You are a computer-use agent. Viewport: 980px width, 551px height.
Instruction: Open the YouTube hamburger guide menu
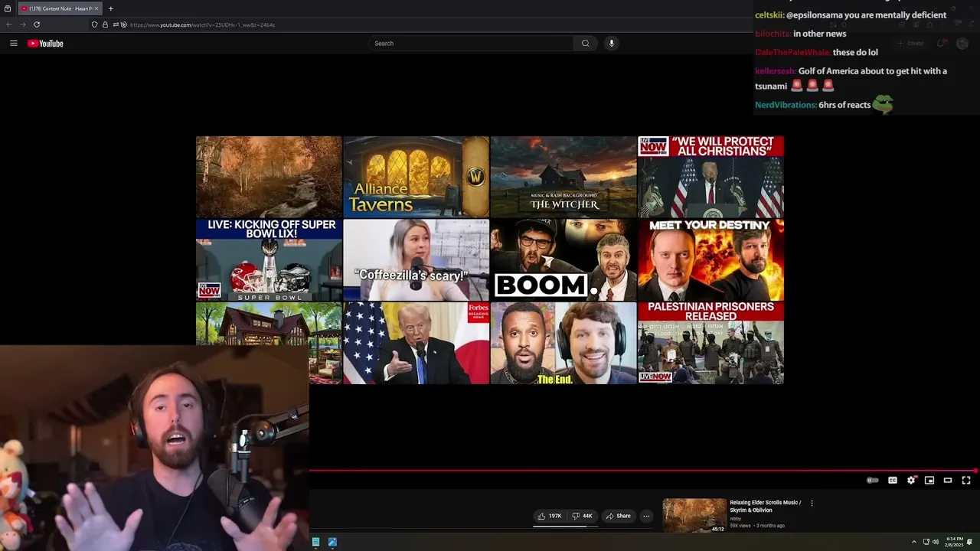pos(14,44)
